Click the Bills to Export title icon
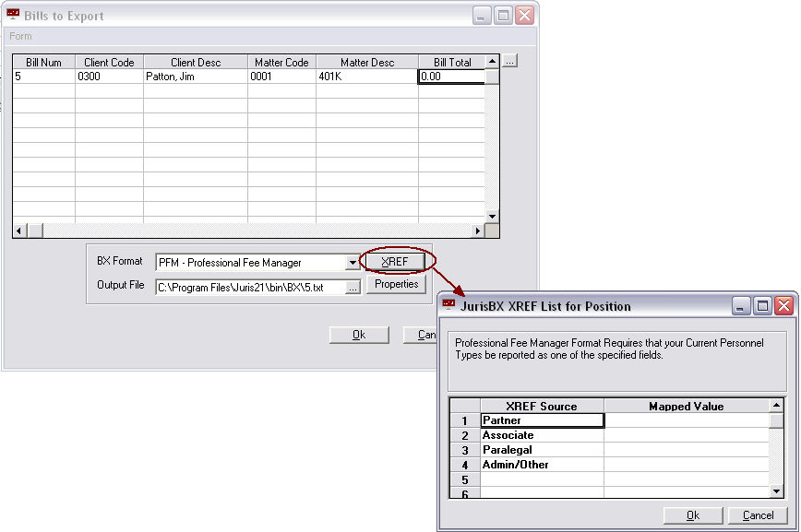This screenshot has height=532, width=801. [x=13, y=16]
